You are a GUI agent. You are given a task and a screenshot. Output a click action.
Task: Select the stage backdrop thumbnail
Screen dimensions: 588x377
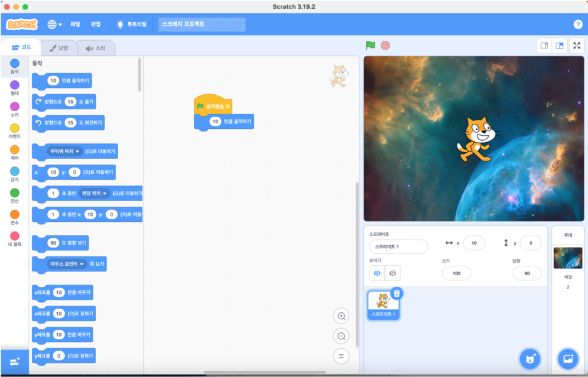568,258
